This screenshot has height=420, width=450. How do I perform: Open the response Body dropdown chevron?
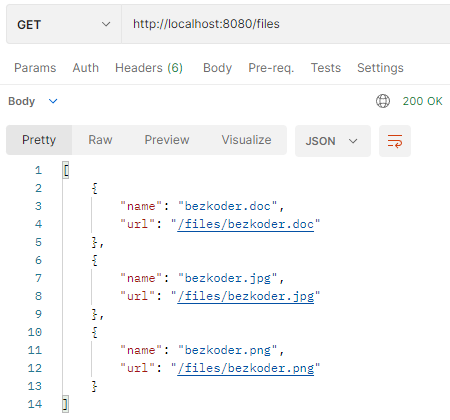tap(53, 101)
